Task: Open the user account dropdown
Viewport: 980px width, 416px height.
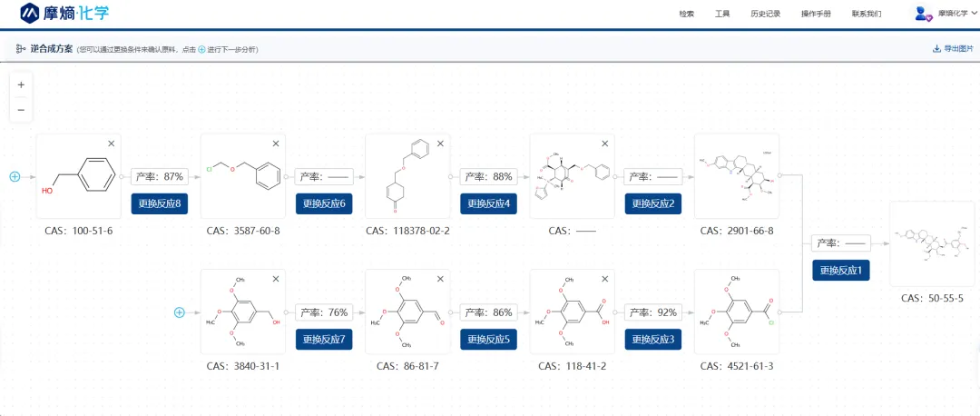Action: (945, 14)
